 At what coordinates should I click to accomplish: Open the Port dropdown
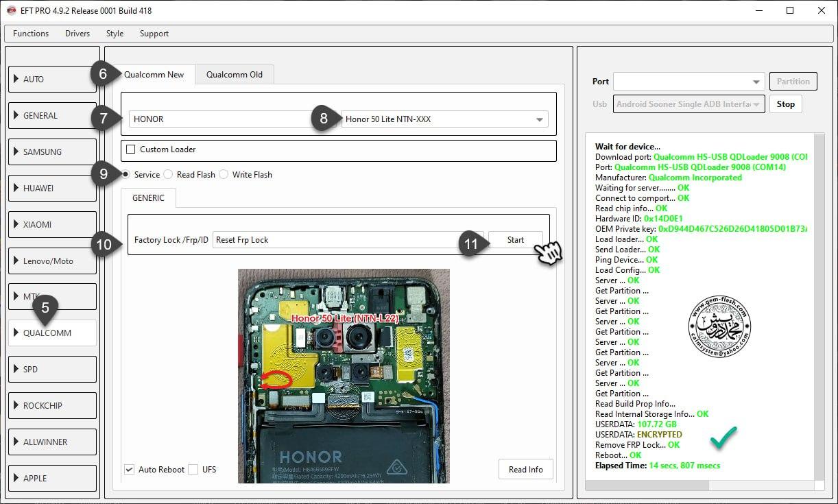point(689,82)
